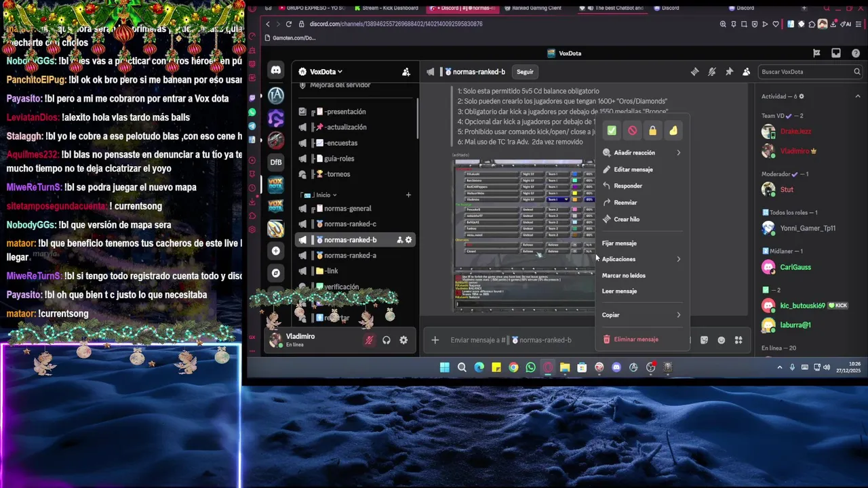Open user settings gear next to Vladimiro
Image resolution: width=868 pixels, height=488 pixels.
pyautogui.click(x=403, y=340)
